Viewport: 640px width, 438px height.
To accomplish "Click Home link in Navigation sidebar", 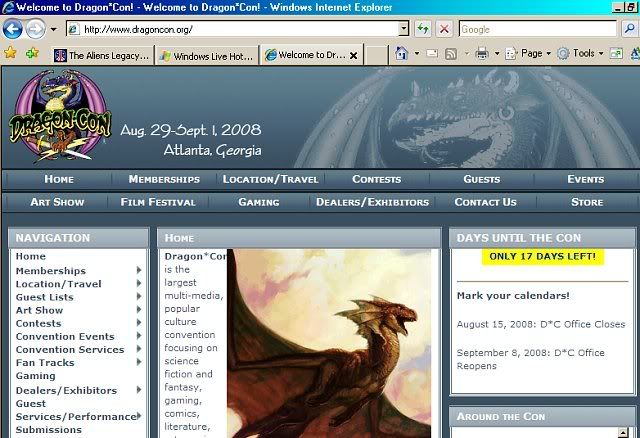I will pyautogui.click(x=31, y=256).
